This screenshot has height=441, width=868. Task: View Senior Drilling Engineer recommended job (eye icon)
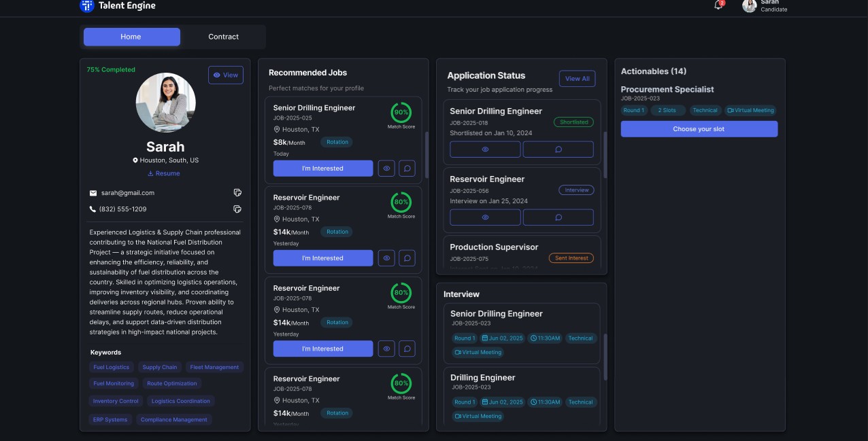(x=386, y=169)
